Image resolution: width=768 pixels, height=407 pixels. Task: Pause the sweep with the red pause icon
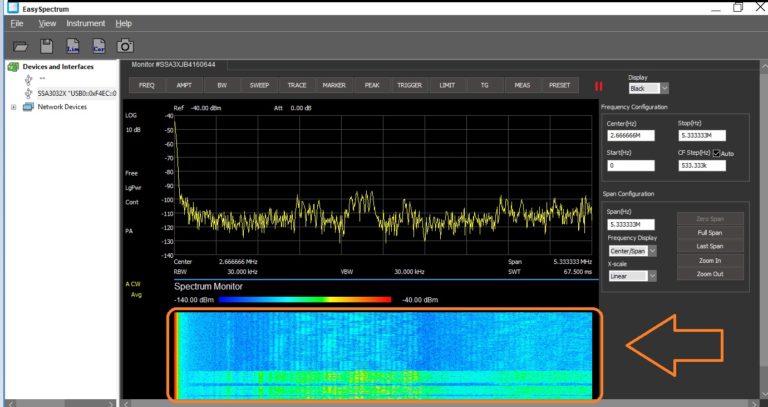click(600, 86)
